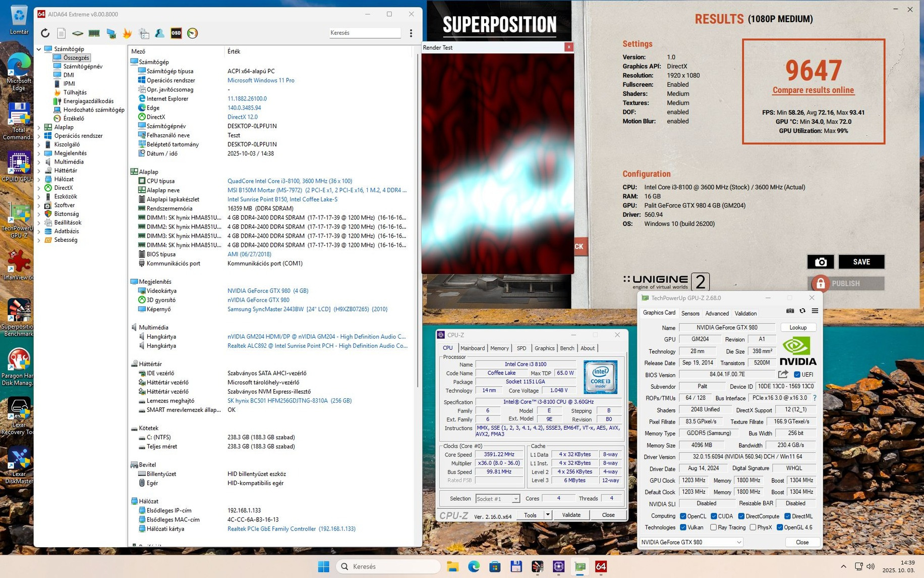The image size is (924, 578).
Task: Click the Microsoft Windows 11 Pro link
Action: click(261, 80)
